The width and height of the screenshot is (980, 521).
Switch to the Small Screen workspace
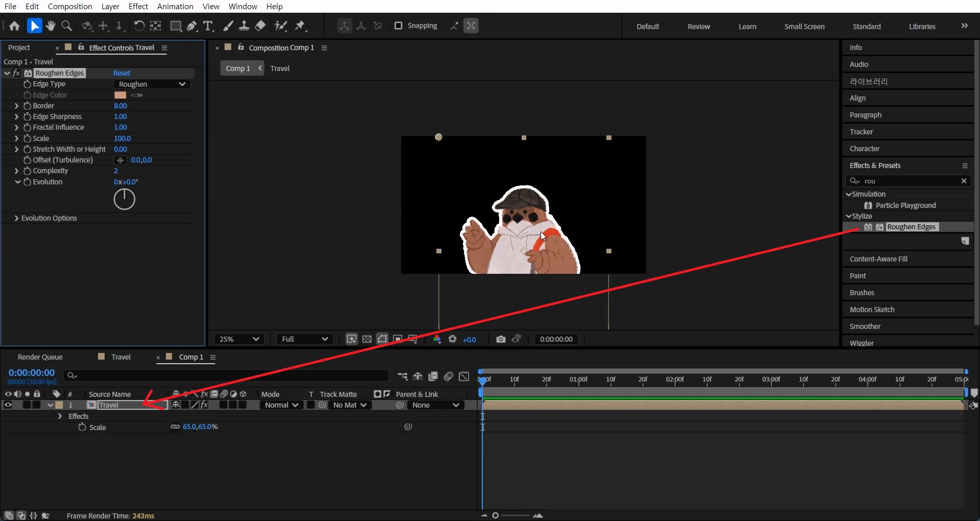pos(804,27)
